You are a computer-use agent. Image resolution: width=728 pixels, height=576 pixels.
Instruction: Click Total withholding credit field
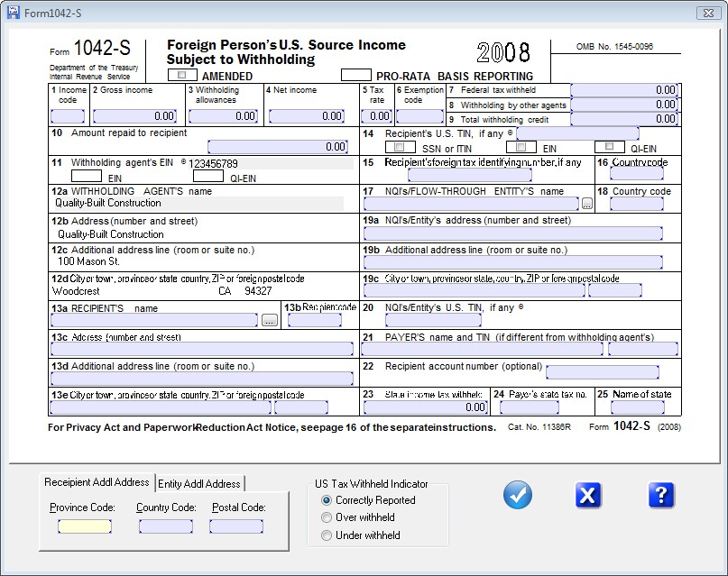624,119
